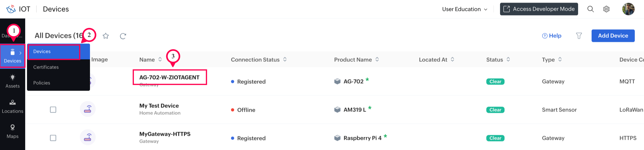
Task: Choose Policies from the Devices submenu
Action: point(42,83)
